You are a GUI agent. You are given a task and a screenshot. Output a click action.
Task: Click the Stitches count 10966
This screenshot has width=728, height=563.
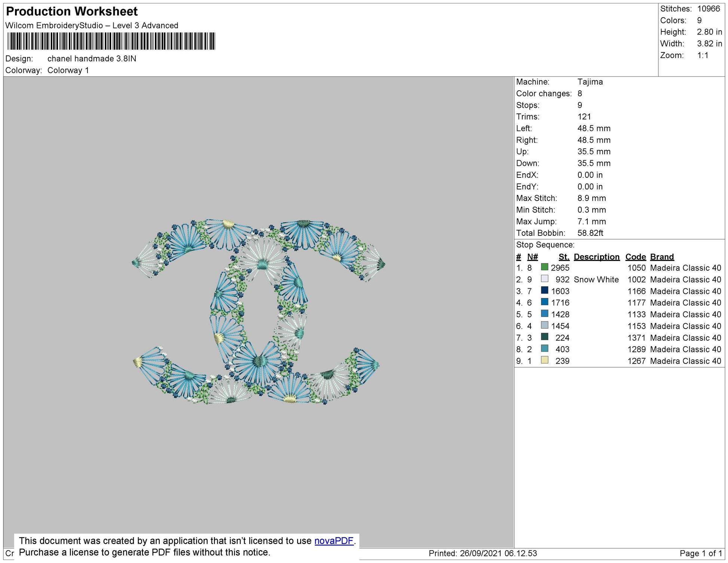point(709,9)
